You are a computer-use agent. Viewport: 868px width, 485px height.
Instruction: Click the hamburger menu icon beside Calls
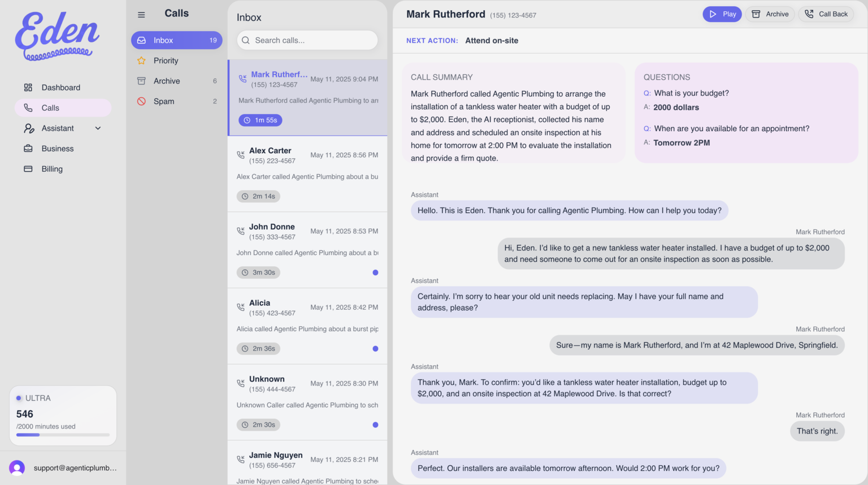[141, 15]
